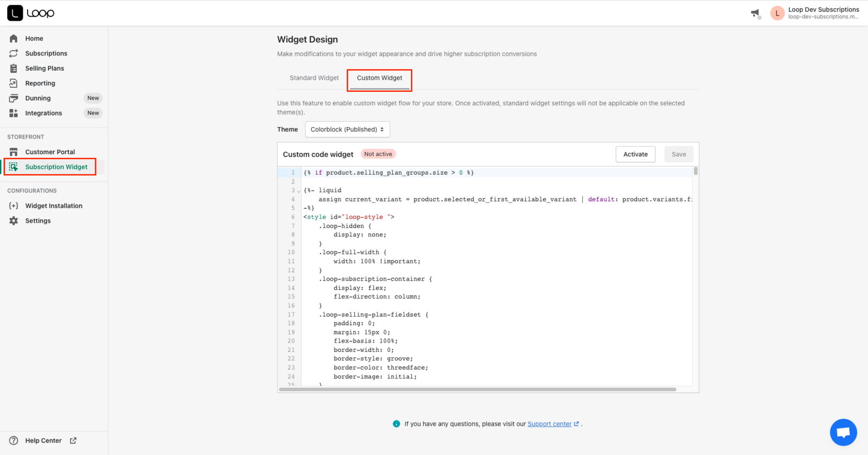Click the Custom code widget title

318,154
